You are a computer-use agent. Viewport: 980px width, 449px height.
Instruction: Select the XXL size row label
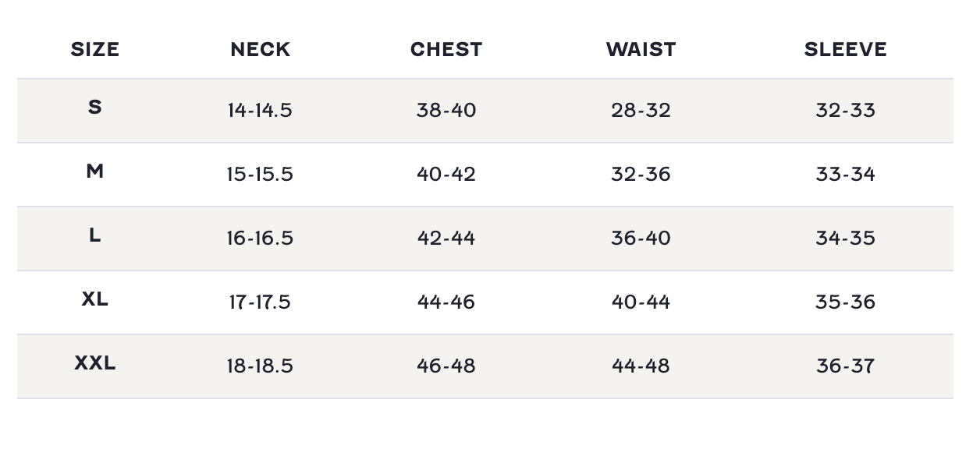[95, 363]
